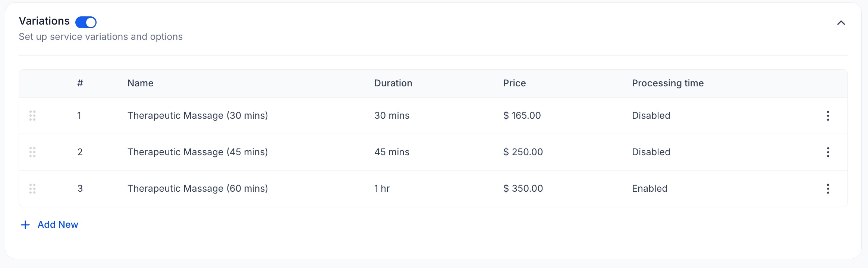868x268 pixels.
Task: Open three-dot menu for 45 mins variation
Action: pos(828,152)
